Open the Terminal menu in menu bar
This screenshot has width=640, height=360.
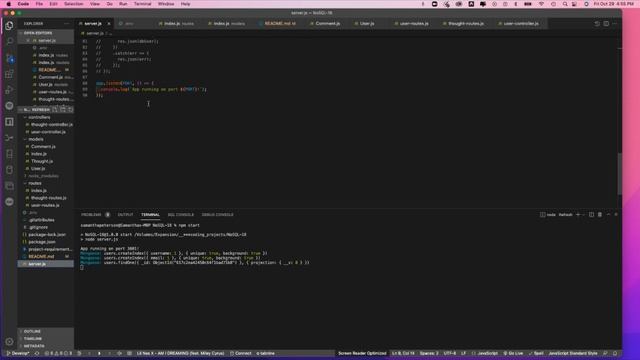click(142, 4)
